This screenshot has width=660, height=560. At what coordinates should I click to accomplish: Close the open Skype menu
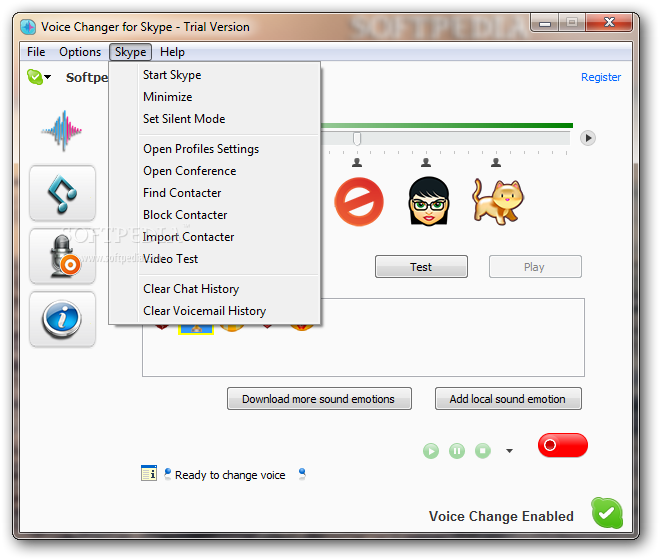pyautogui.click(x=130, y=52)
